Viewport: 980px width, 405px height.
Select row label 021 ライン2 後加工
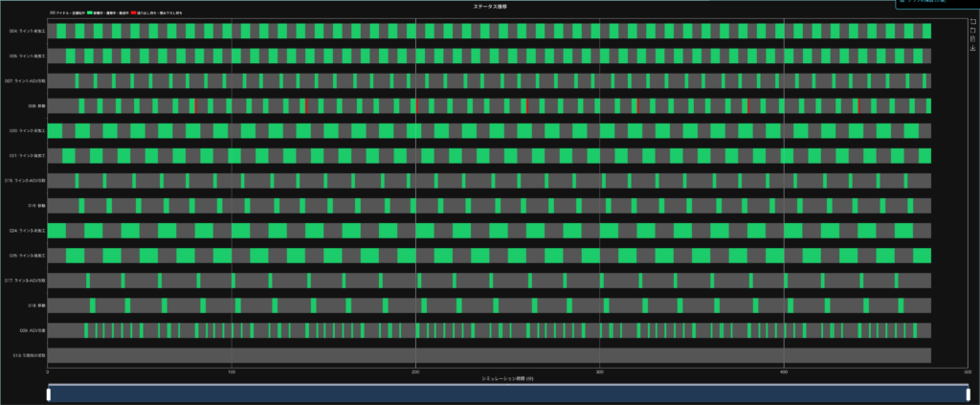click(28, 156)
